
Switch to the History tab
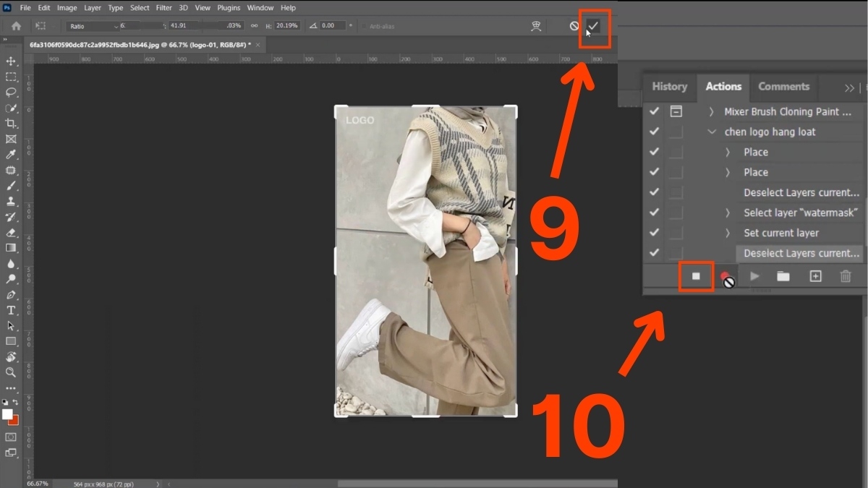tap(669, 87)
